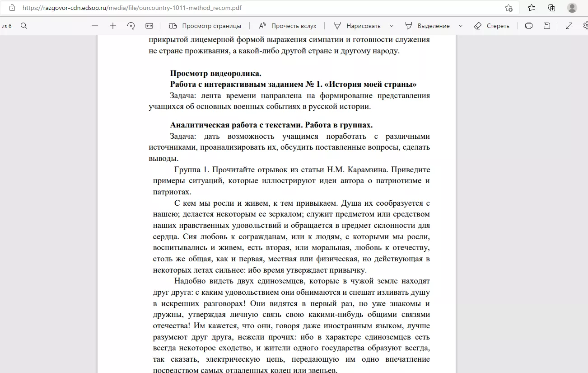The width and height of the screenshot is (588, 373).
Task: Enable the Нарисовать draw tool
Action: (x=358, y=26)
